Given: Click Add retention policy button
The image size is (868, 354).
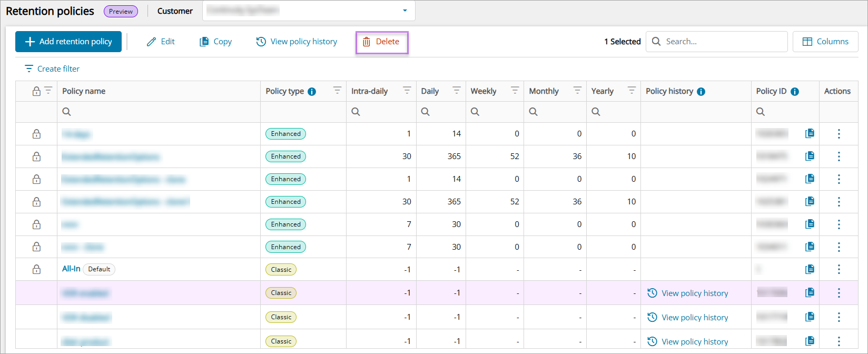Looking at the screenshot, I should [68, 42].
